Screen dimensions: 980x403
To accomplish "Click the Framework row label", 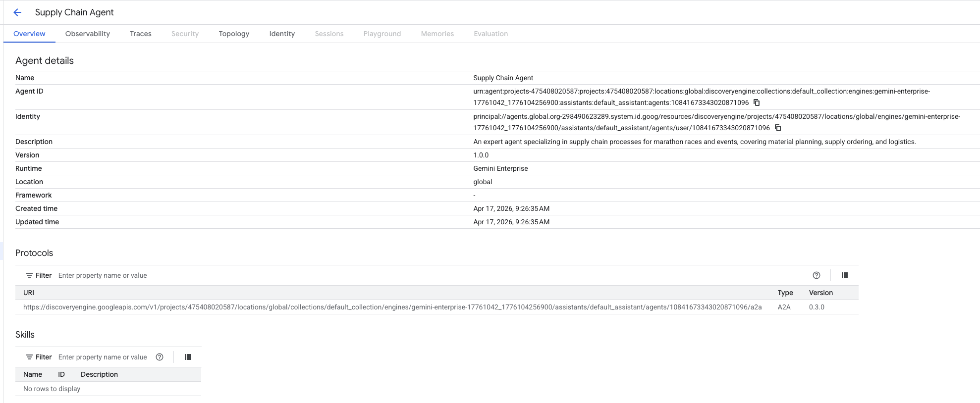I will point(33,195).
